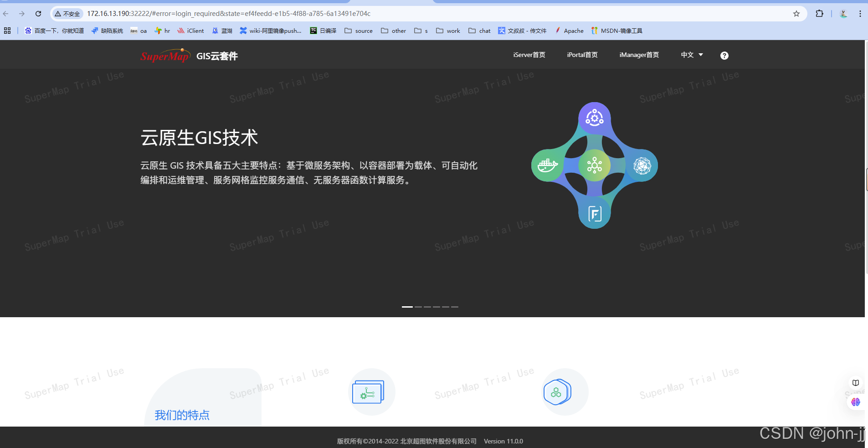Expand the chat bookmark folder
This screenshot has height=448, width=868.
(x=479, y=31)
